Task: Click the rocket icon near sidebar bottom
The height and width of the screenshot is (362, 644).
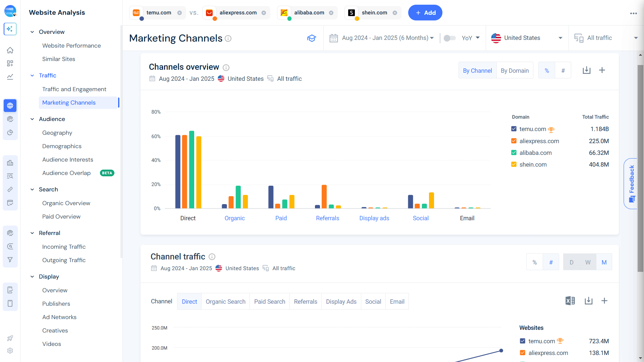Action: (x=10, y=338)
